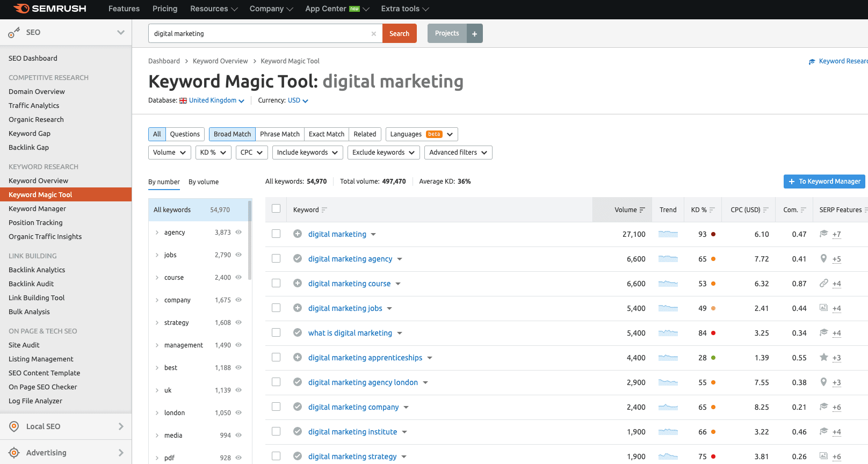Select the Related tab
The image size is (868, 464).
tap(365, 134)
